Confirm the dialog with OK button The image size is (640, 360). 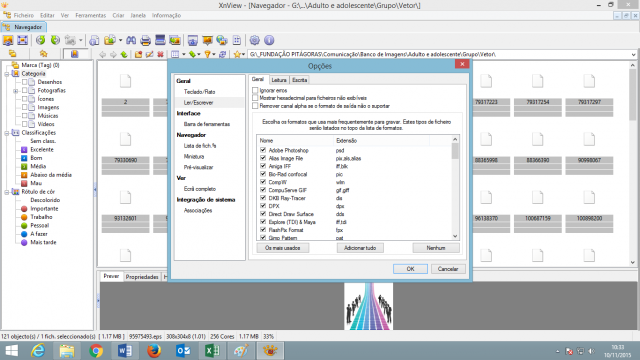pyautogui.click(x=410, y=269)
